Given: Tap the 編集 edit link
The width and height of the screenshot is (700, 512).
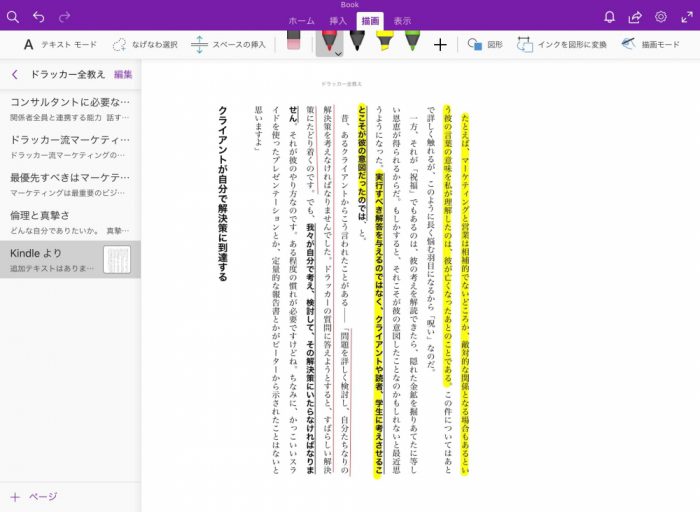Looking at the screenshot, I should click(123, 75).
